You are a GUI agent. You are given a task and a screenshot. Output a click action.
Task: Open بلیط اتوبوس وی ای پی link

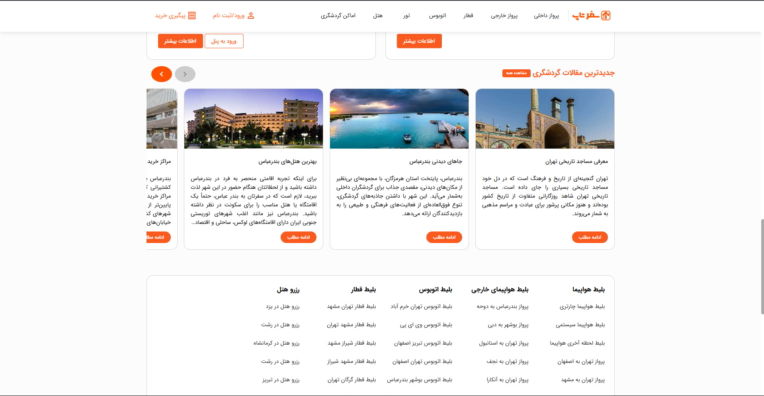[426, 325]
